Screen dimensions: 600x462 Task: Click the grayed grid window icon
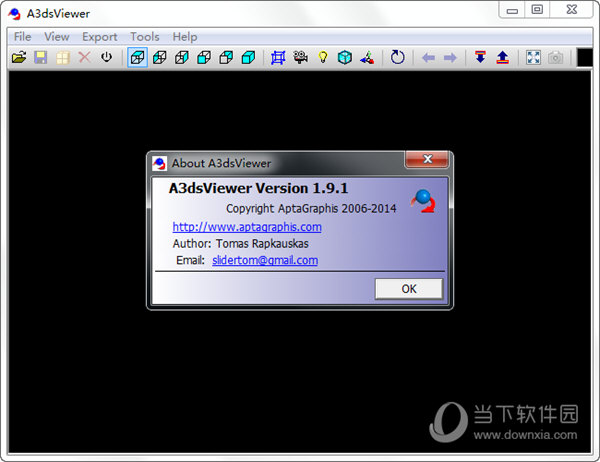point(63,58)
